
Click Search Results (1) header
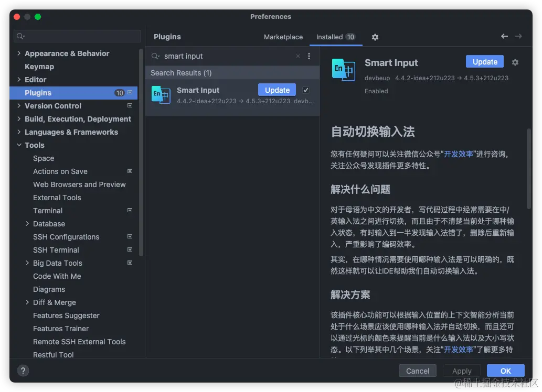point(181,73)
